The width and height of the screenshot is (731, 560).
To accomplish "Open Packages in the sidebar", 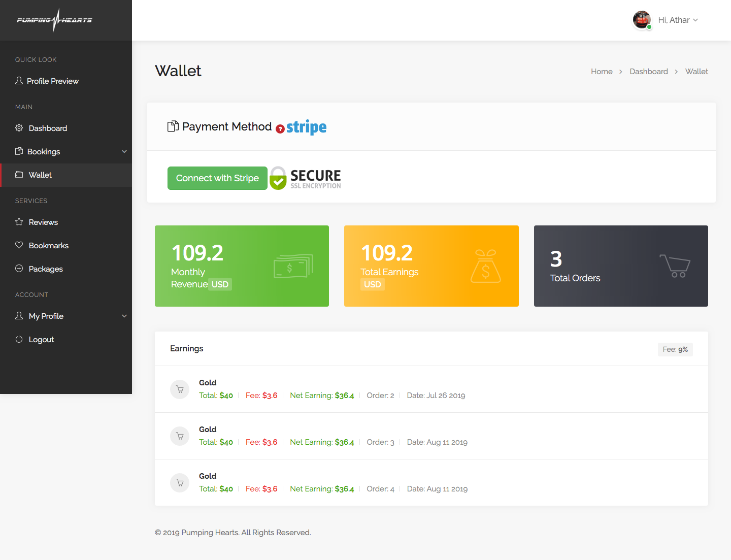I will (66, 269).
